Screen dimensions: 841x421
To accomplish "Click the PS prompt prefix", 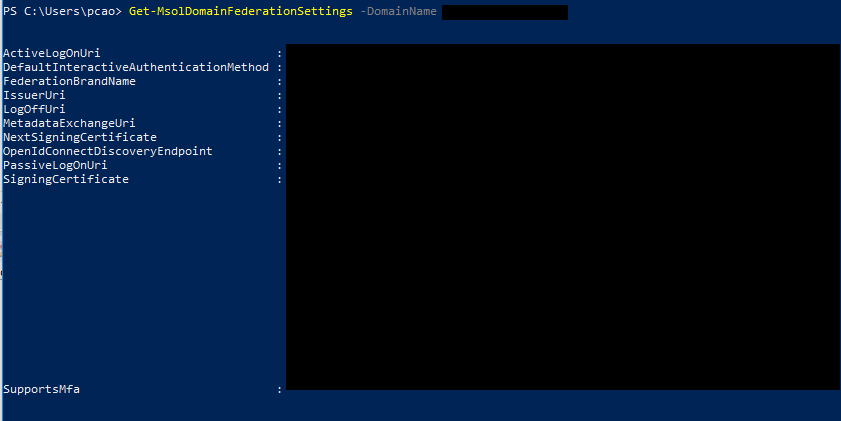I will (x=10, y=12).
